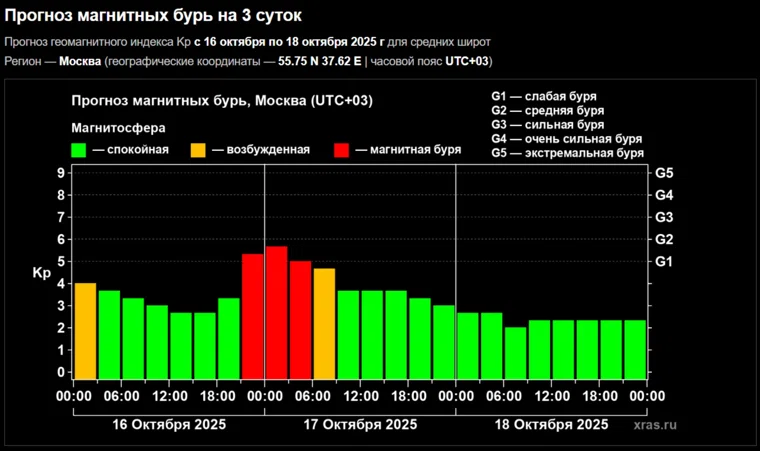This screenshot has width=760, height=451.
Task: Select the red bar at end of 16 October
Action: 252,316
